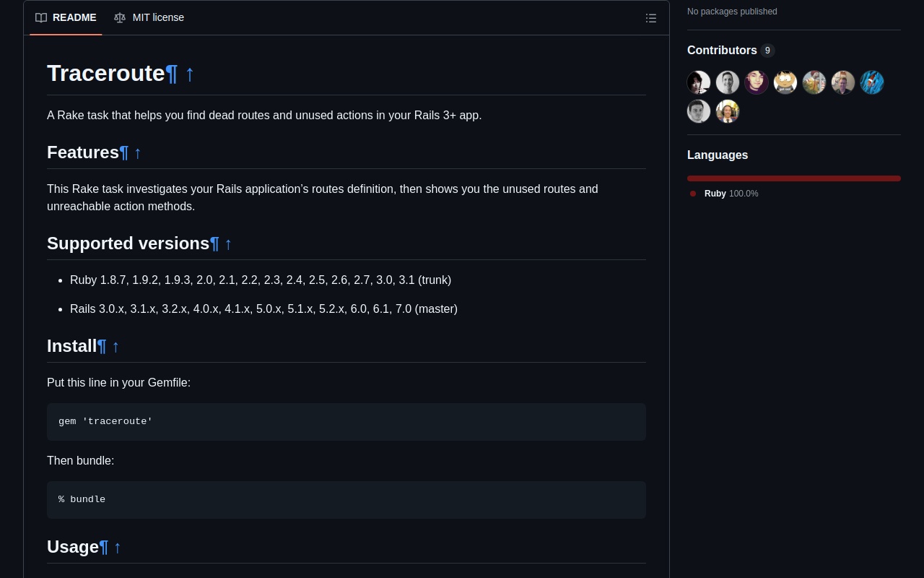Click the Ruby language progress bar
Viewport: 924px width, 578px height.
coord(794,178)
